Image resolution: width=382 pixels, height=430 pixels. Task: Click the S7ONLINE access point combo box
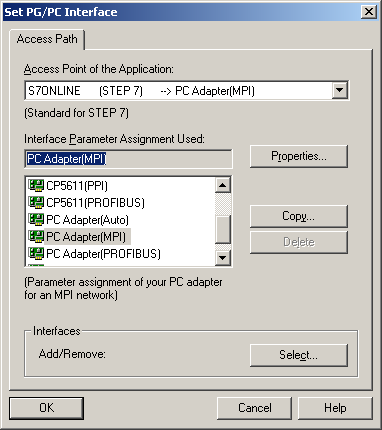(187, 90)
